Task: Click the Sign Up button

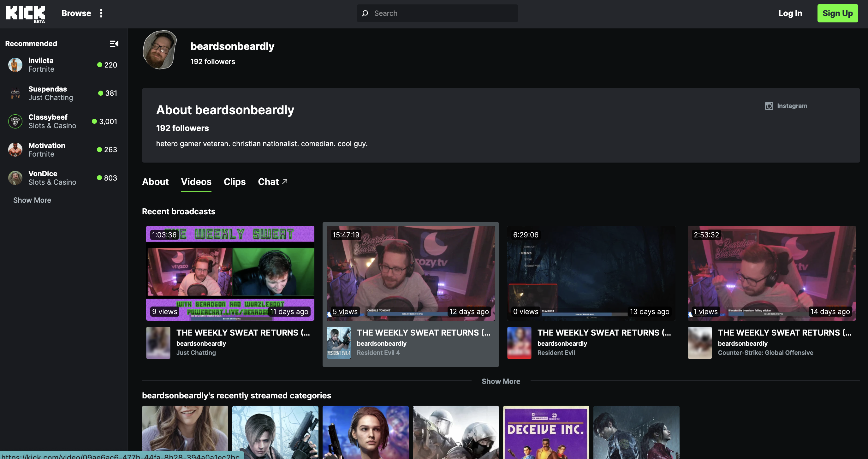Action: (837, 14)
